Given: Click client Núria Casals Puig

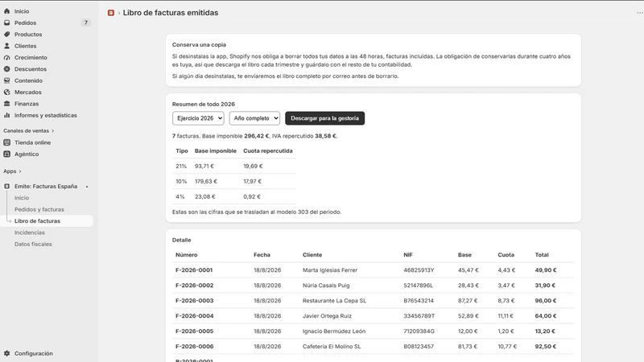Looking at the screenshot, I should click(x=326, y=286).
